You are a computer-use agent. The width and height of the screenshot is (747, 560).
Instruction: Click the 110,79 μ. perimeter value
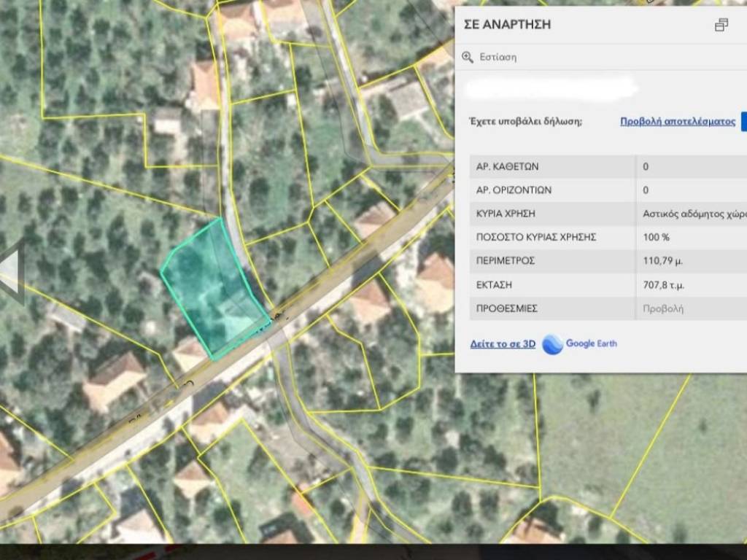click(x=662, y=260)
